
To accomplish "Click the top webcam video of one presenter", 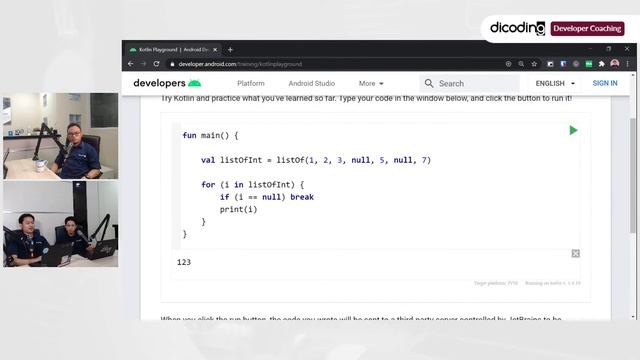I will tap(60, 136).
